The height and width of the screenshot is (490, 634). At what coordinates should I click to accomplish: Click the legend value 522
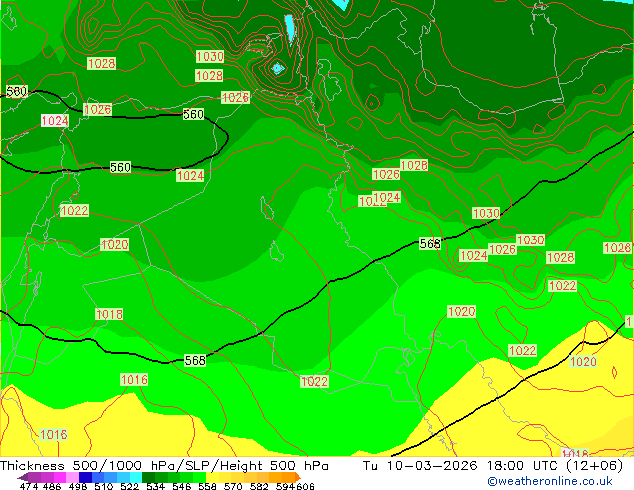pyautogui.click(x=129, y=486)
